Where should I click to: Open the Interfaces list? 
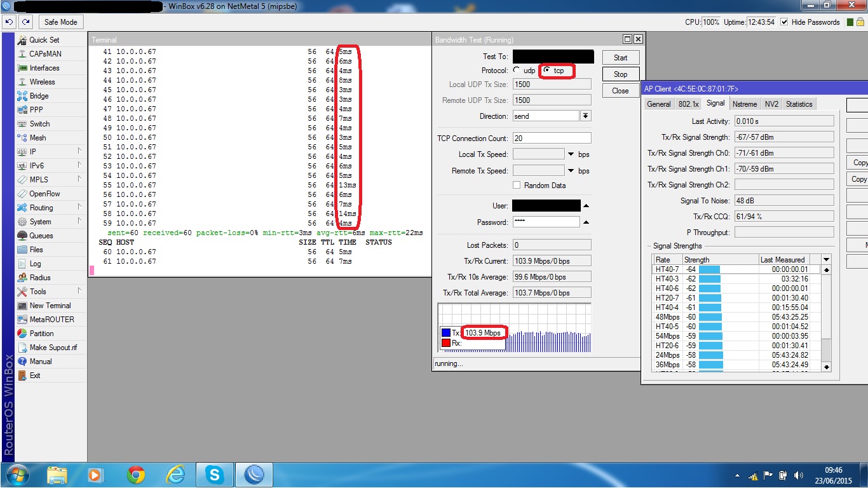44,68
